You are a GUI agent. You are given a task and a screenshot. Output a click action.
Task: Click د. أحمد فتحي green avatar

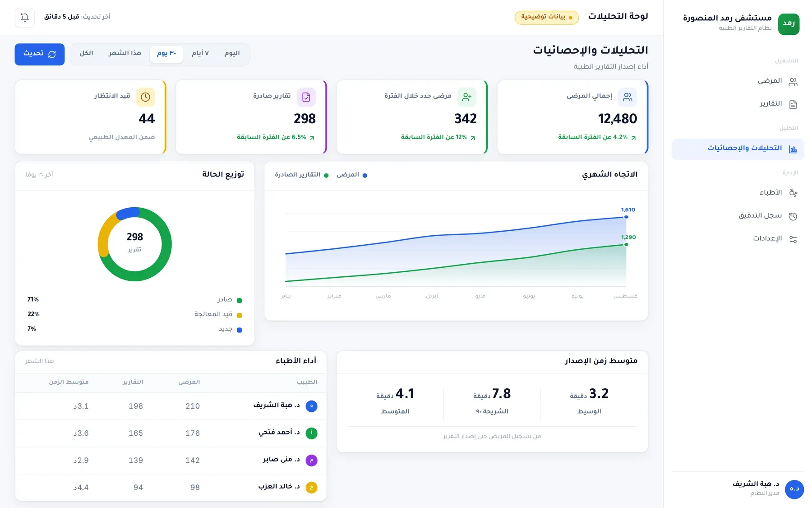click(x=311, y=433)
